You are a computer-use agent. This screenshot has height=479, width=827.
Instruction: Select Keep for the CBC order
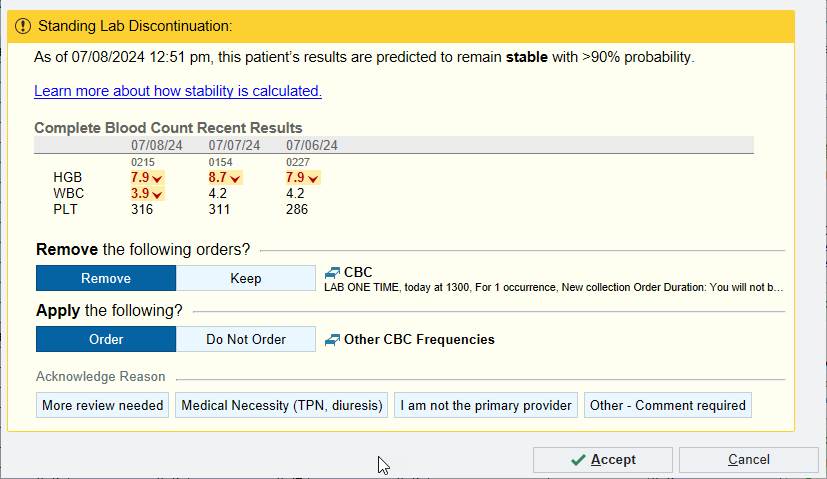246,278
